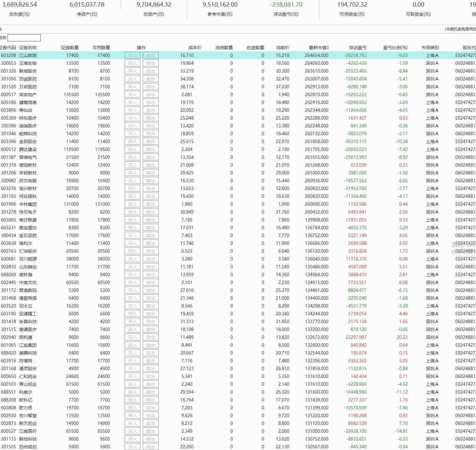Sort by the 证券数量 column header
The width and height of the screenshot is (476, 450).
pyautogui.click(x=70, y=48)
